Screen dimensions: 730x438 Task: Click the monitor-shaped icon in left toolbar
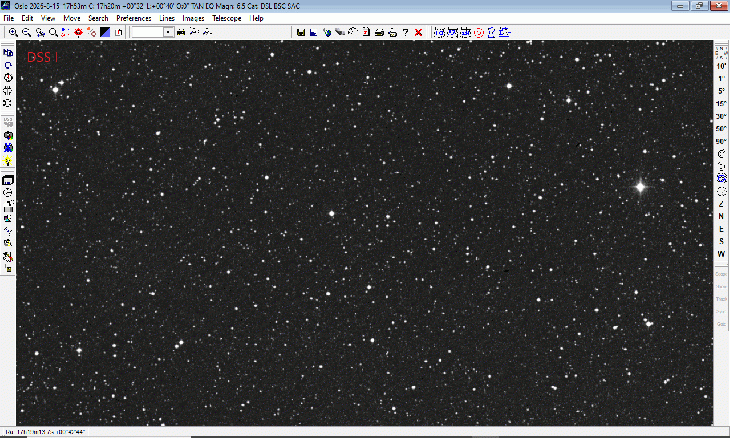(x=8, y=180)
